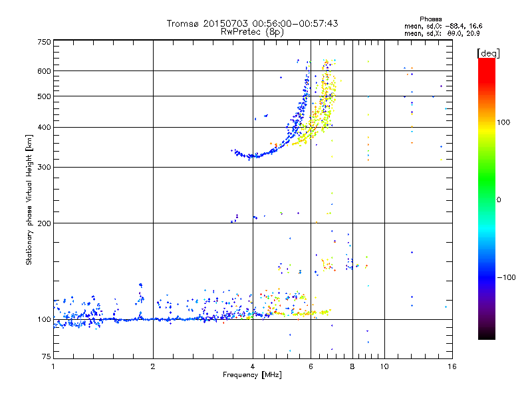
Task: Click the 'Frequency [MHz]' axis label
Action: pos(252,375)
